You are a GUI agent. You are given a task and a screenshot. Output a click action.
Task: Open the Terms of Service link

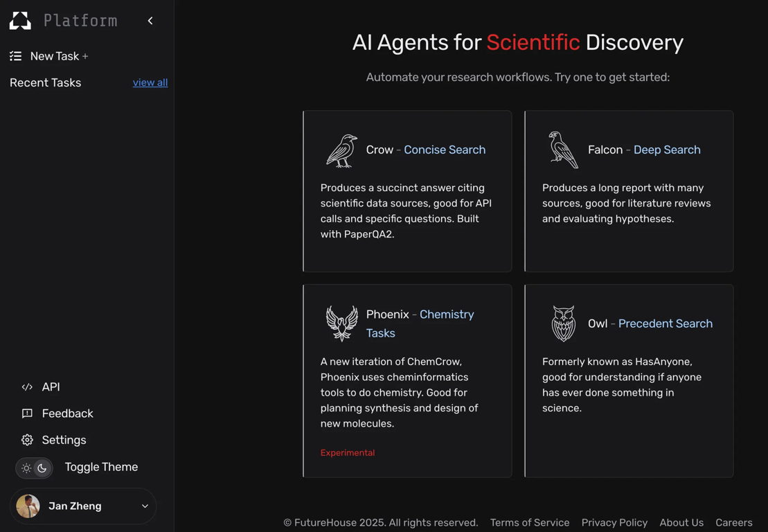(x=530, y=523)
